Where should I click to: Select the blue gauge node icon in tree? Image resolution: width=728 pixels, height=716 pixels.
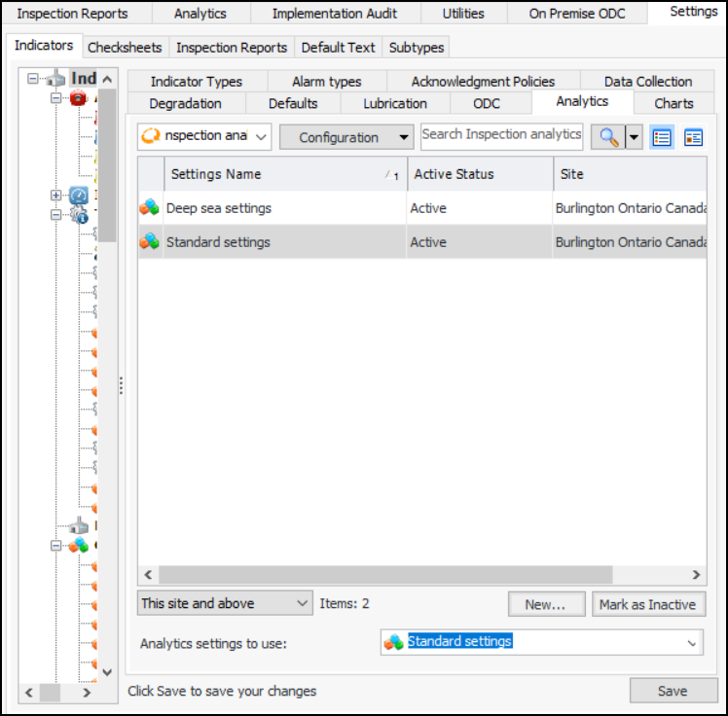click(79, 195)
